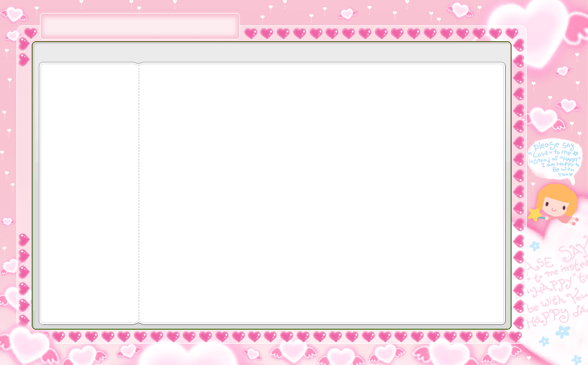Viewport: 588px width, 365px height.
Task: Click the pale pink title box
Action: tap(139, 26)
